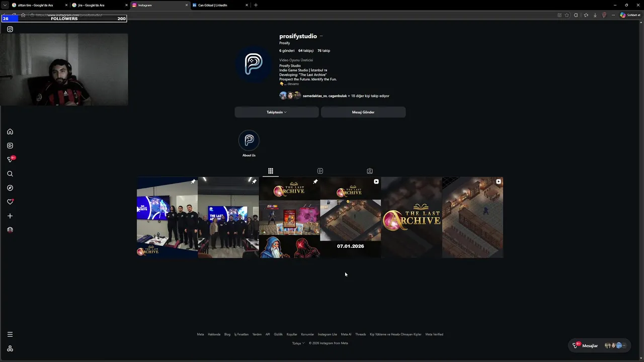Open the Meta apps icon at sidebar bottom
This screenshot has height=362, width=644.
(10, 348)
